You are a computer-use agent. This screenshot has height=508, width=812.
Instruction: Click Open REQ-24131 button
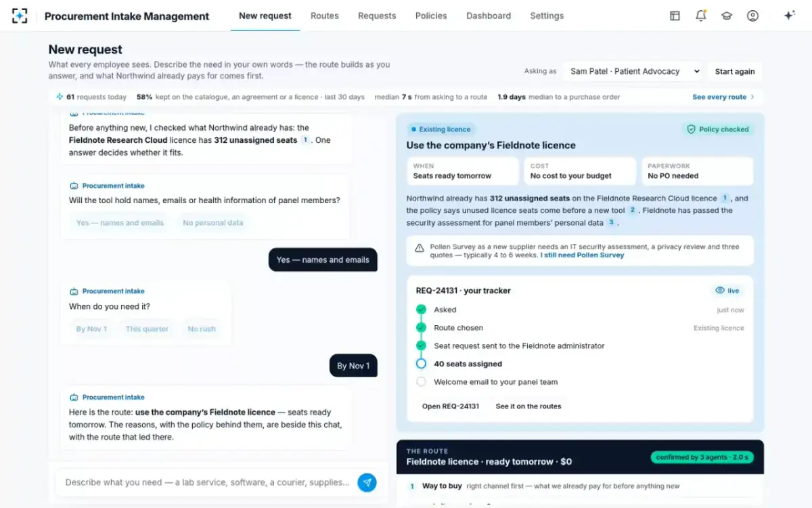click(451, 406)
